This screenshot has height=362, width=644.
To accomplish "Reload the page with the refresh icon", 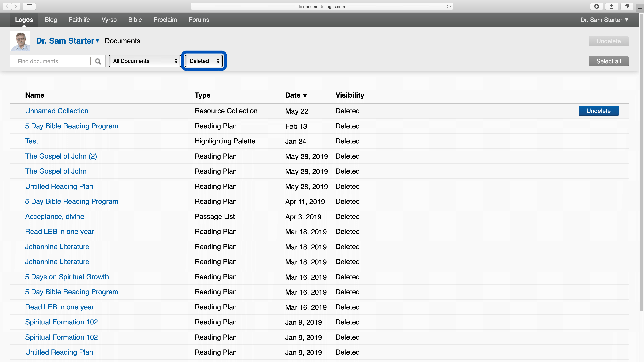I will [x=448, y=6].
